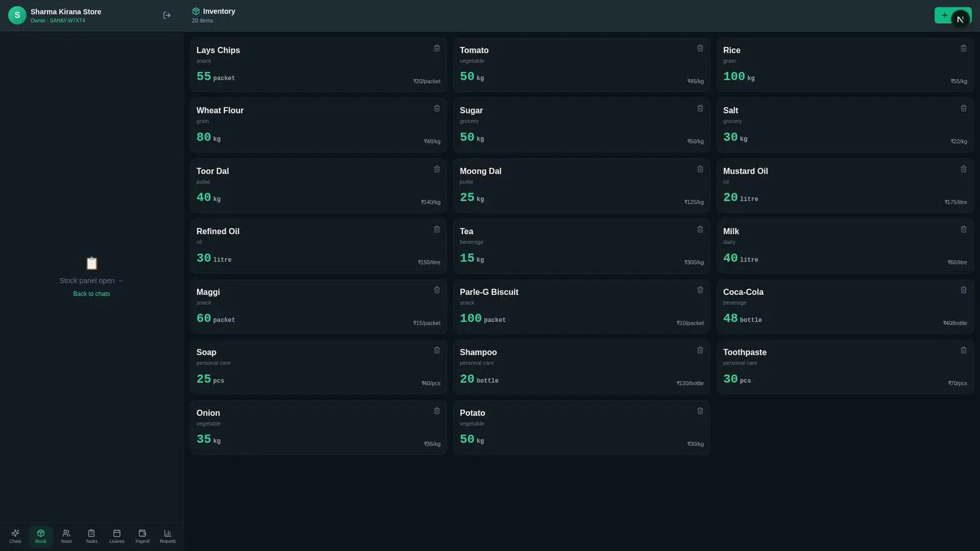Open the Tasks tab
The height and width of the screenshot is (551, 980).
click(x=91, y=536)
